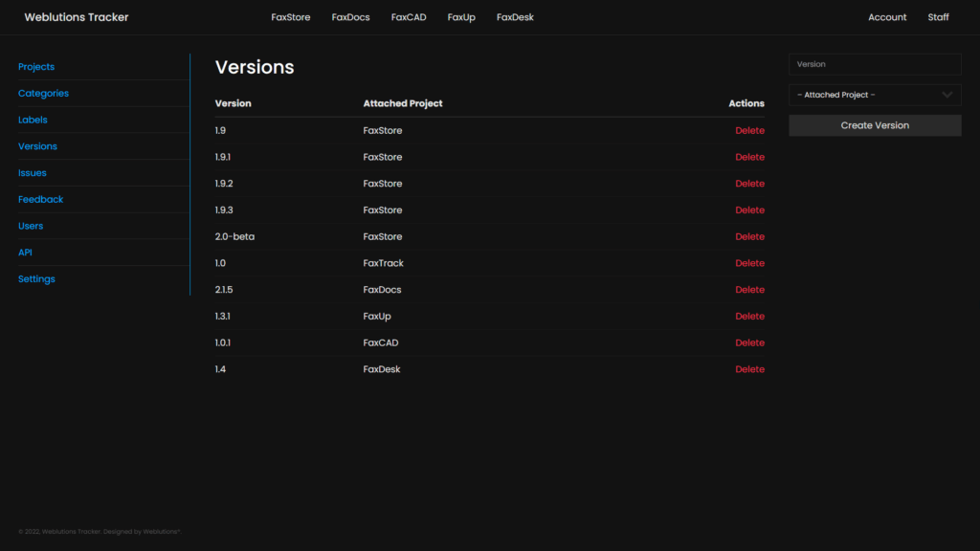
Task: Open the Feedback page
Action: [41, 199]
